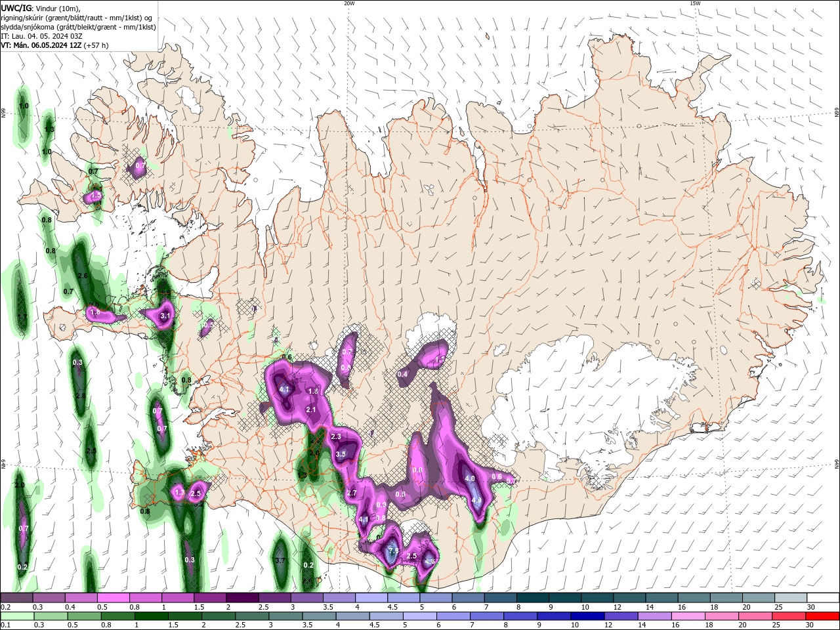Click the 2.1 snow value on the map
Image resolution: width=840 pixels, height=630 pixels.
(311, 409)
